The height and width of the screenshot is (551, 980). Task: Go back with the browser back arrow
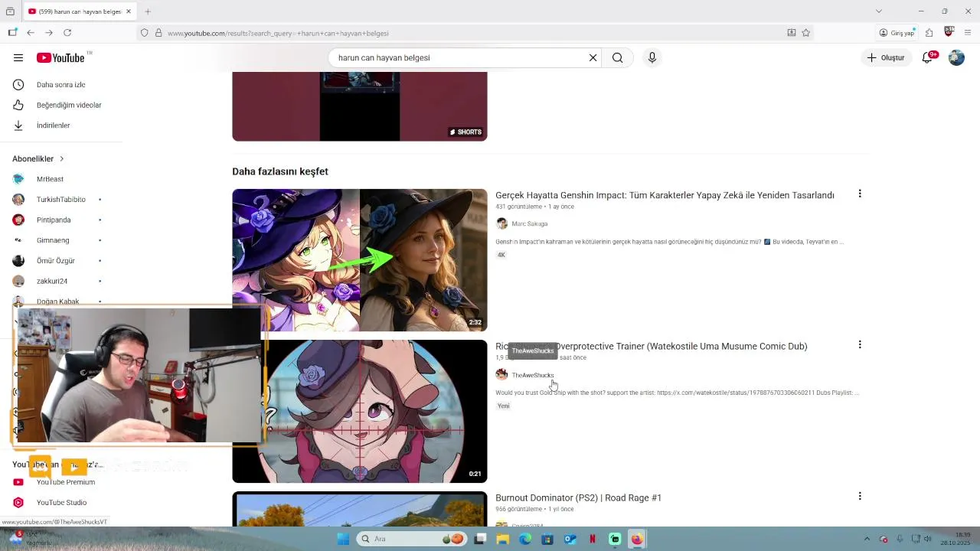(x=31, y=33)
